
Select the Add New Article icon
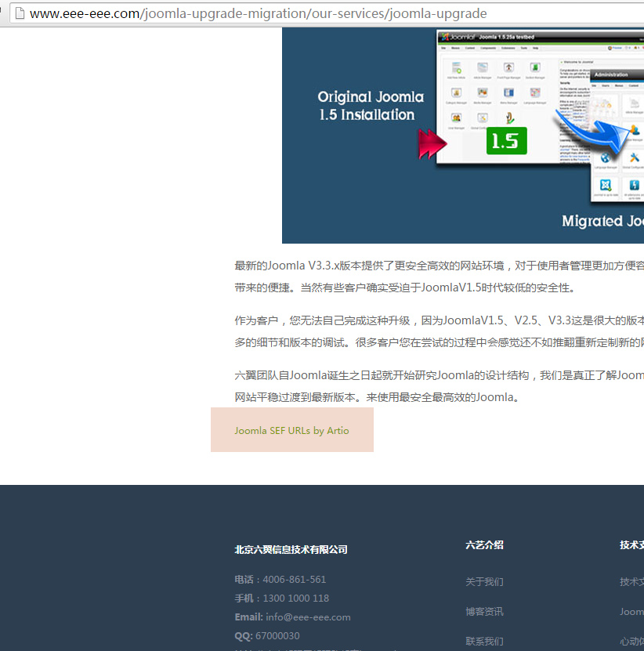(x=455, y=68)
